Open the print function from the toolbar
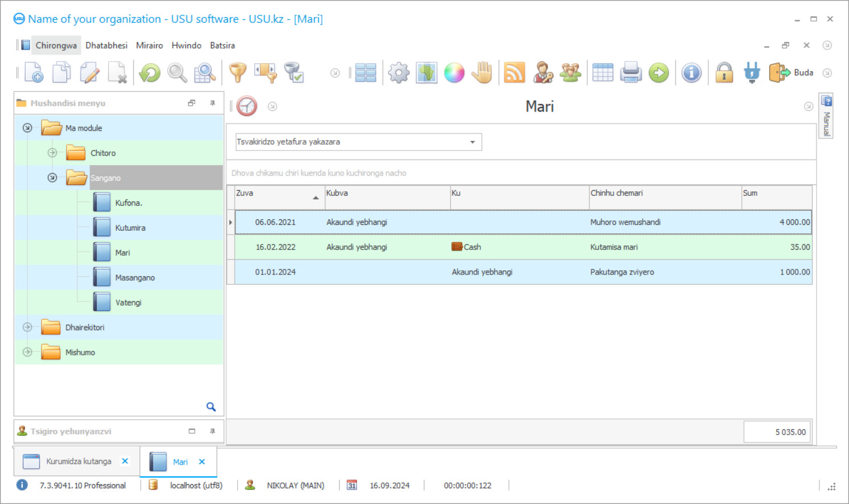The image size is (849, 504). coord(630,72)
